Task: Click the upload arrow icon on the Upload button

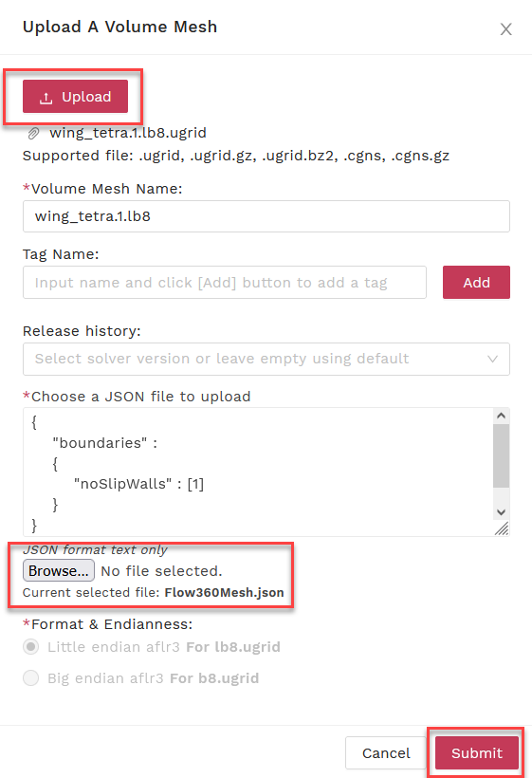Action: tap(46, 98)
